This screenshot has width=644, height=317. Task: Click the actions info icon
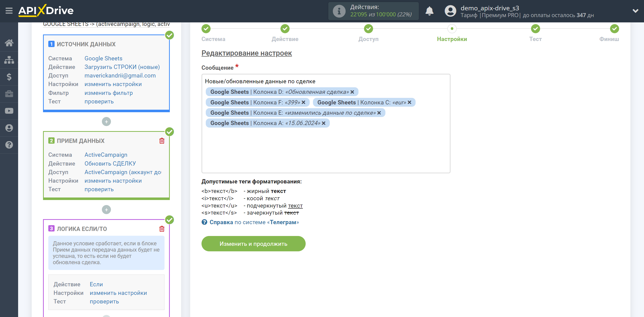[339, 11]
